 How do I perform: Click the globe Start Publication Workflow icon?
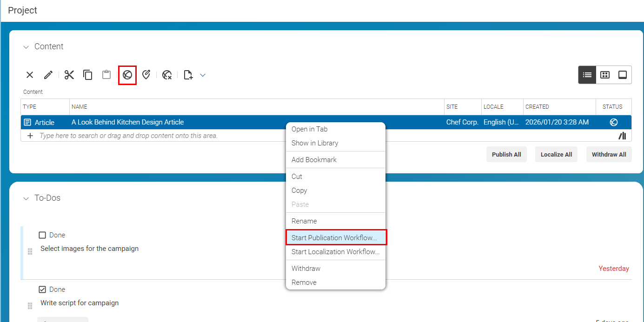127,75
